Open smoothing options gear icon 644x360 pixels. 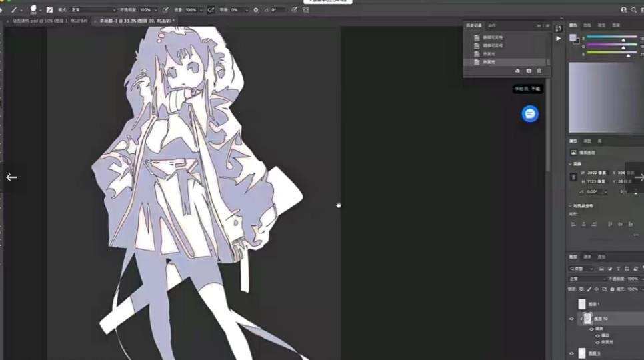pyautogui.click(x=256, y=10)
